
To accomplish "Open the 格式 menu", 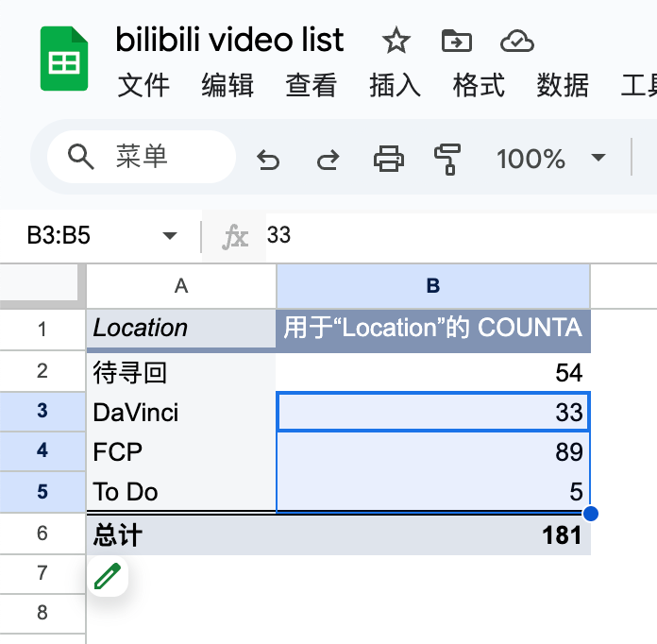I will [x=479, y=86].
